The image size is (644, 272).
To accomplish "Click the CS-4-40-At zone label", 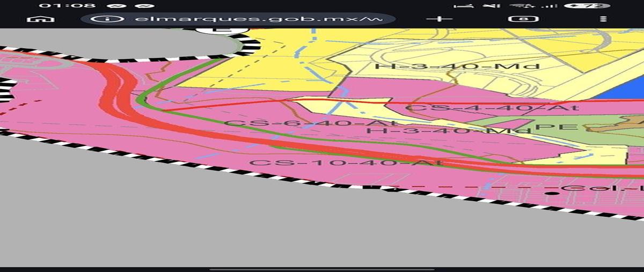I will (x=492, y=108).
